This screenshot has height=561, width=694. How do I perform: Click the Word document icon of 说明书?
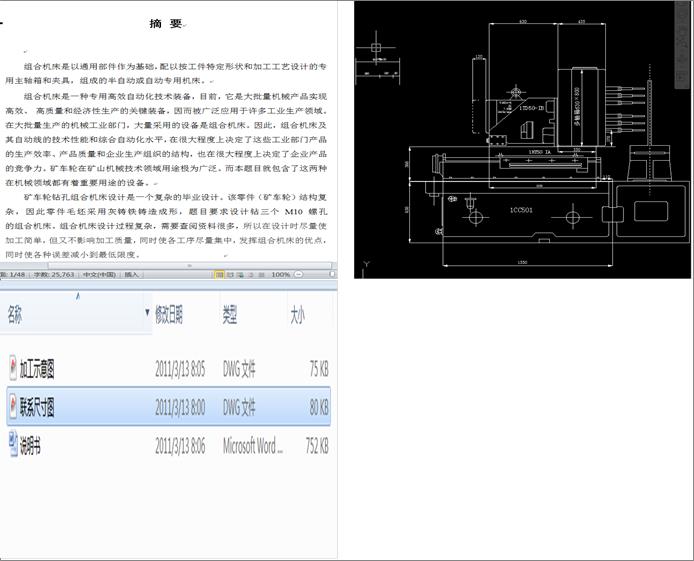click(x=13, y=445)
